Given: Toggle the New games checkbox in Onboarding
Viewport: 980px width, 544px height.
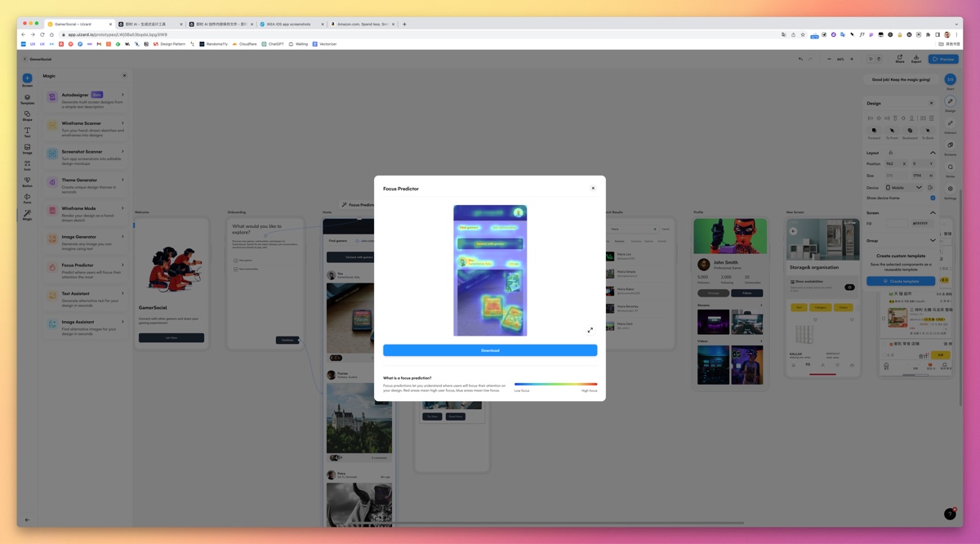Looking at the screenshot, I should tap(236, 261).
